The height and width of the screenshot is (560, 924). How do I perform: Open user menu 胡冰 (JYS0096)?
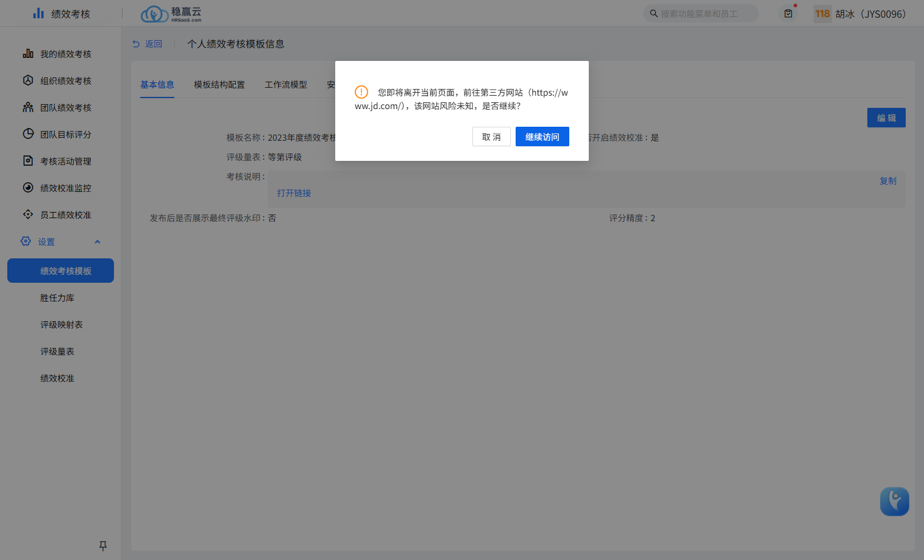pyautogui.click(x=870, y=14)
